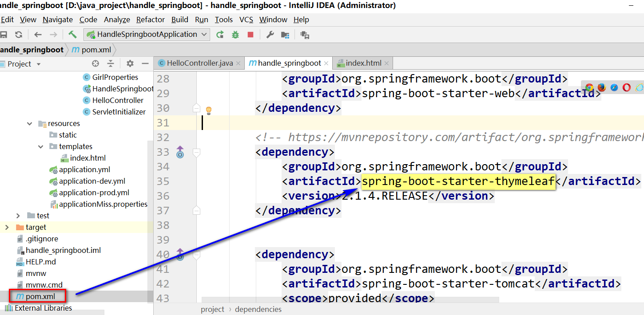Select index.html under templates
Screen dimensions: 644x315
tap(83, 158)
